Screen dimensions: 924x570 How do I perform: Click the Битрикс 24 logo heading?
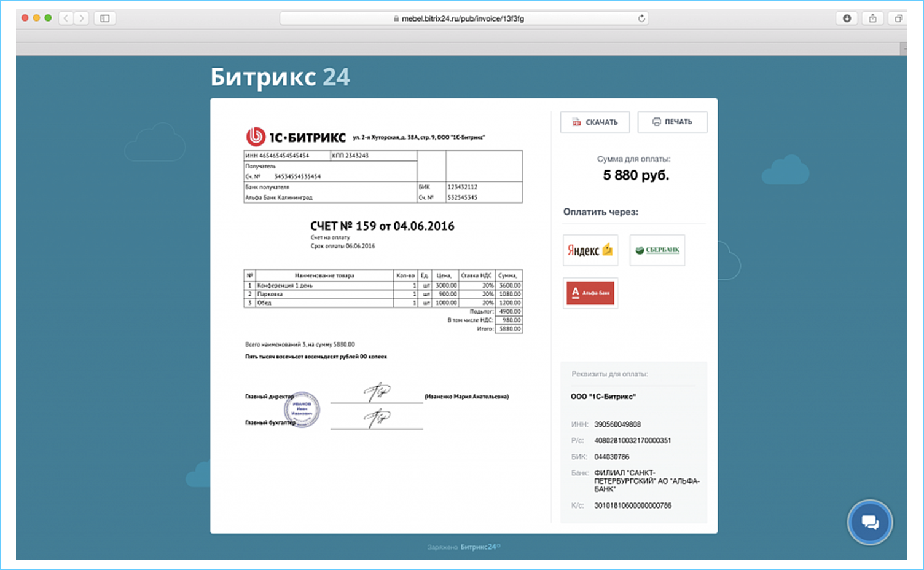tap(280, 77)
